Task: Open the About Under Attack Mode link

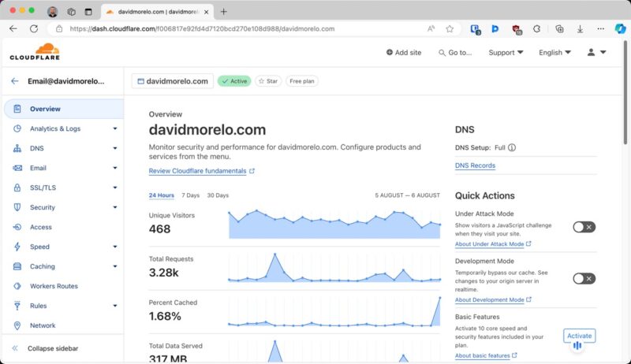Action: (493, 244)
